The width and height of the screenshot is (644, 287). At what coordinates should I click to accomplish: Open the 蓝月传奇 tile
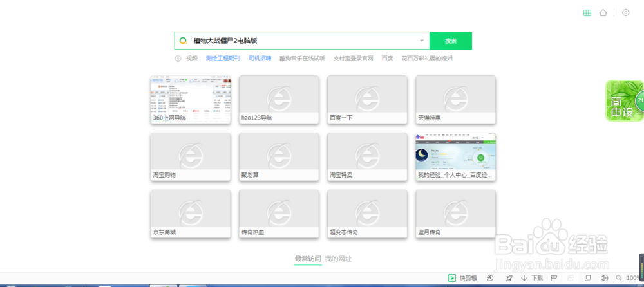click(455, 214)
